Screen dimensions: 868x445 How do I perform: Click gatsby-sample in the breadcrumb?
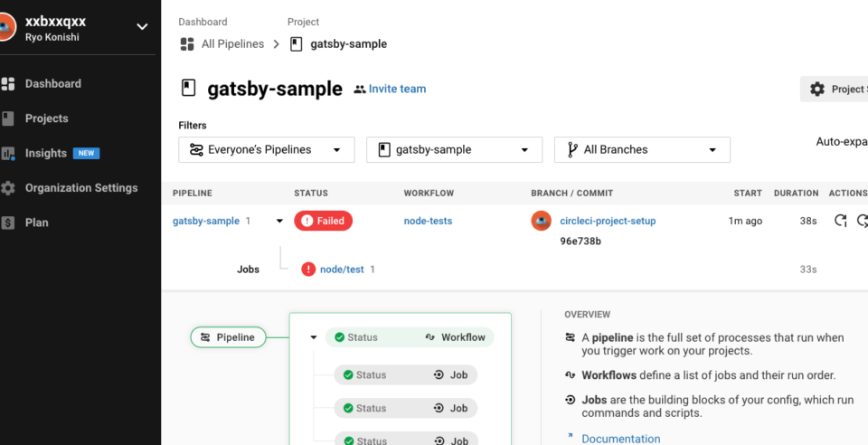[x=349, y=44]
